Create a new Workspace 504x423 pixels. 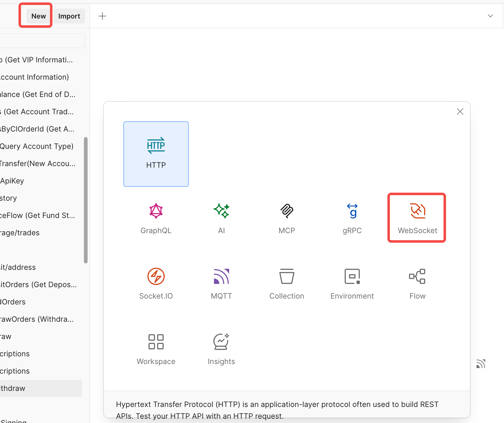pos(156,349)
